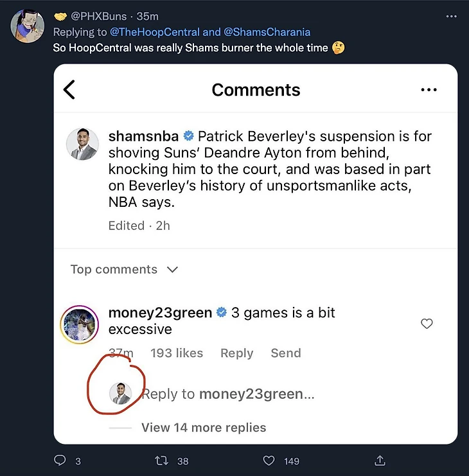Open Comments three-dot options menu
Viewport: 469px width, 476px height.
[x=429, y=90]
